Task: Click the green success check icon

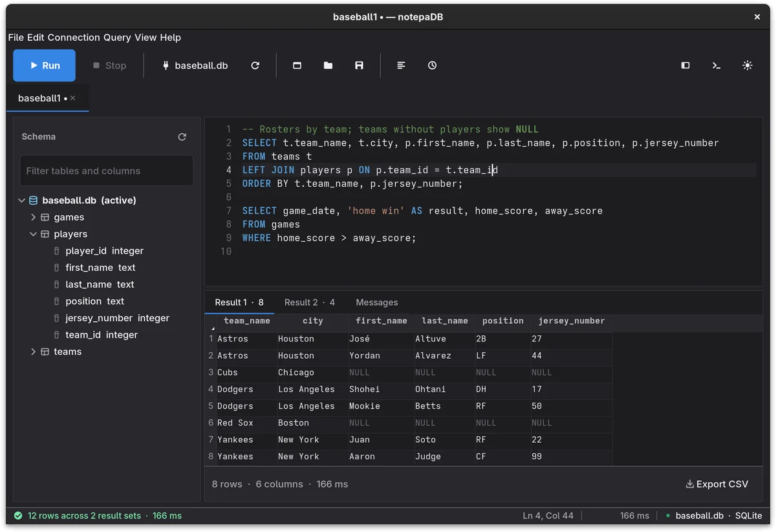Action: click(x=18, y=516)
